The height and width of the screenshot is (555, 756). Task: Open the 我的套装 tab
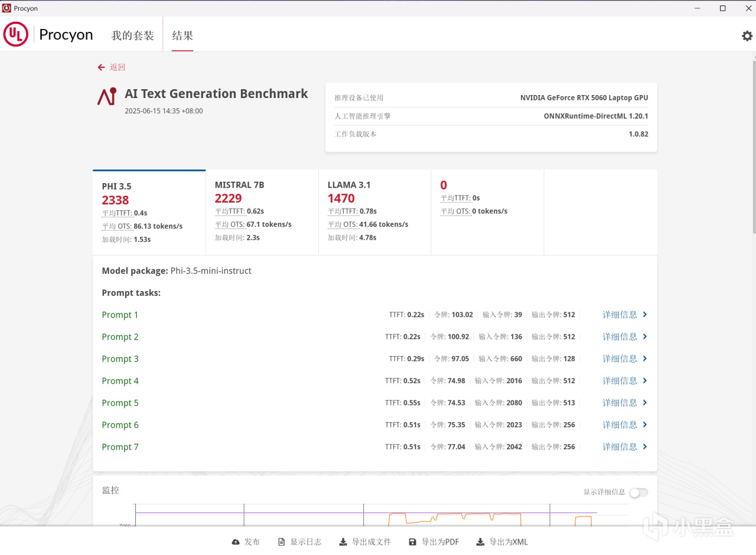pos(133,35)
